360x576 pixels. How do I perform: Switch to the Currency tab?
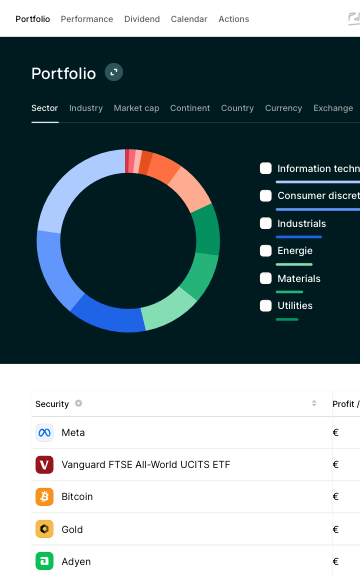click(x=284, y=108)
